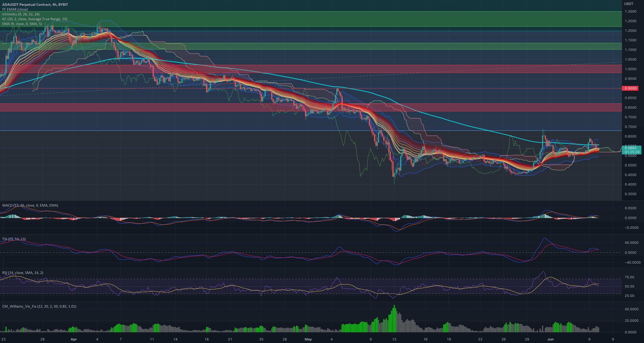Click the Jun label on the time axis
The image size is (644, 343).
[550, 339]
